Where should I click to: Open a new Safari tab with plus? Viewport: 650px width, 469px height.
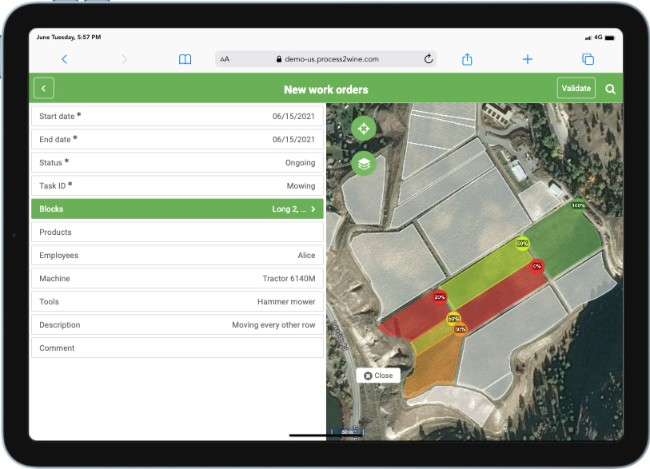[527, 59]
